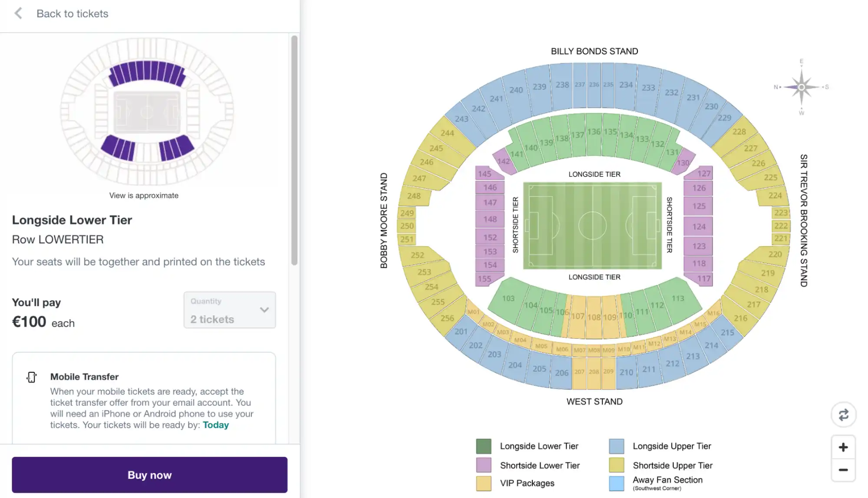This screenshot has height=498, width=868.
Task: Open the Back to tickets link
Action: pos(73,13)
